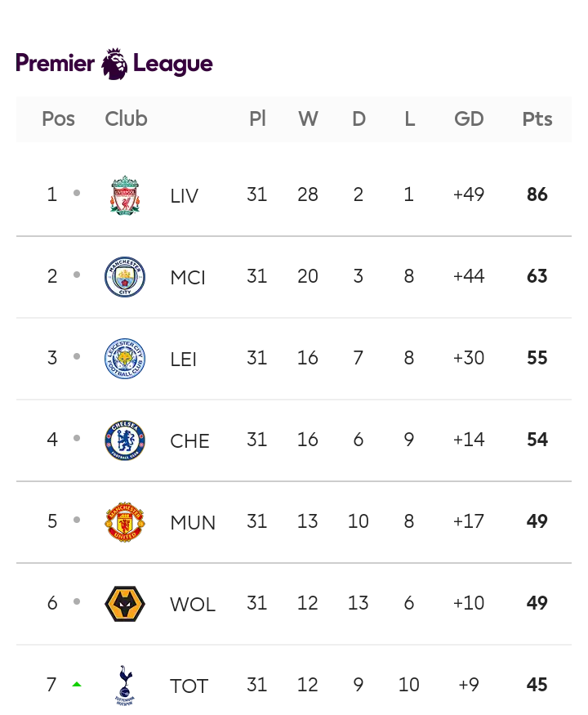Click Tottenham's green up-arrow position indicator
Viewport: 588px width, 715px height.
tap(77, 684)
